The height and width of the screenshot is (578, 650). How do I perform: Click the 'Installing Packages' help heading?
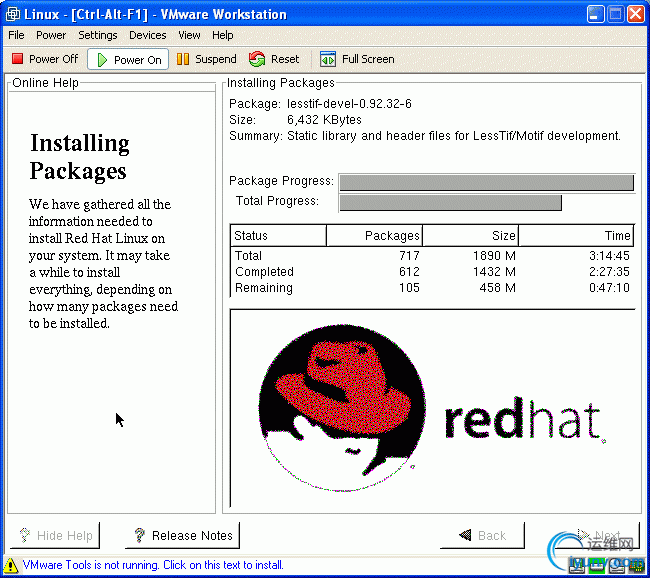[x=79, y=157]
